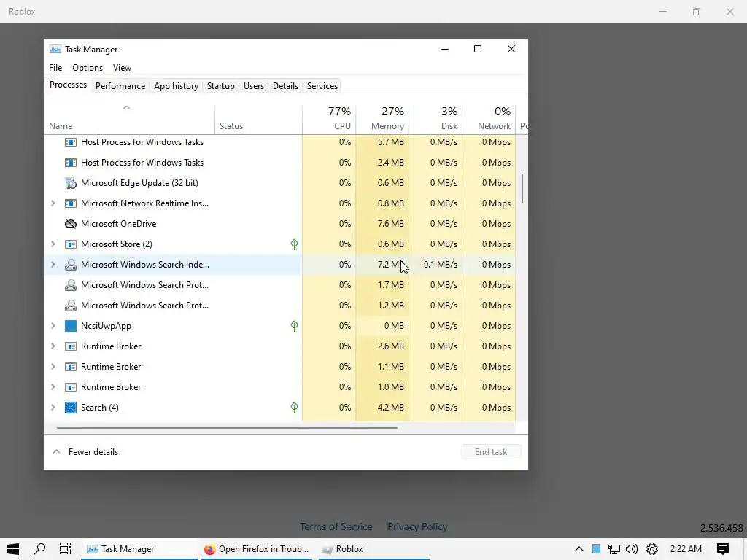Open Terms of Service link in Roblox
This screenshot has height=560, width=747.
336,526
